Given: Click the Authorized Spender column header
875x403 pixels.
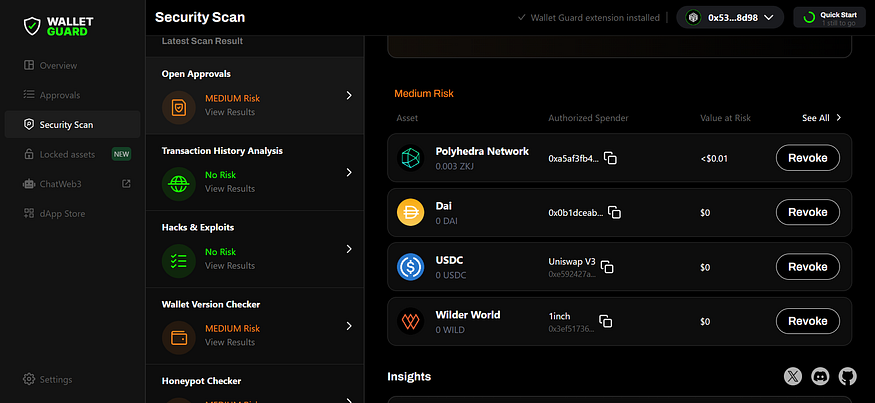Looking at the screenshot, I should pos(588,118).
